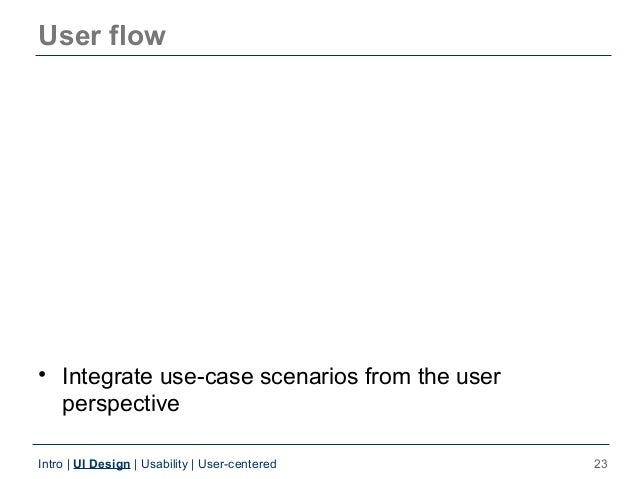This screenshot has height=479, width=638.
Task: Go to the User-centered section
Action: [x=237, y=464]
